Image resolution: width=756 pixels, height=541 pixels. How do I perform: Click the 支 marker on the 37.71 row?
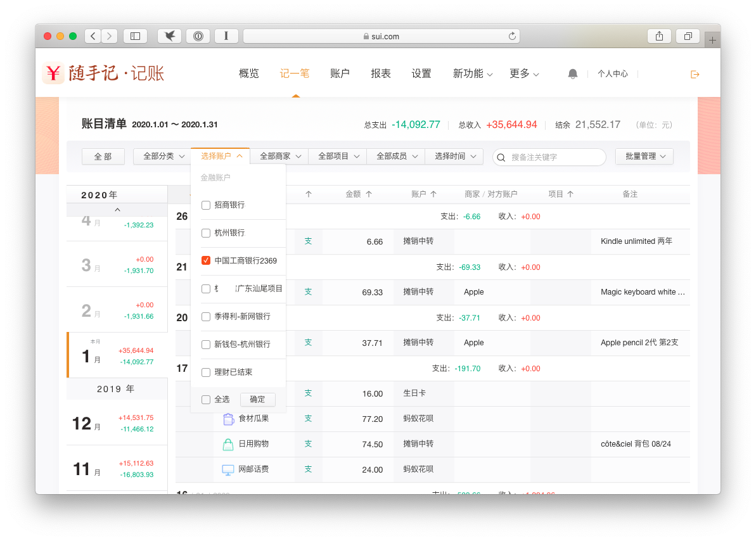click(x=308, y=342)
